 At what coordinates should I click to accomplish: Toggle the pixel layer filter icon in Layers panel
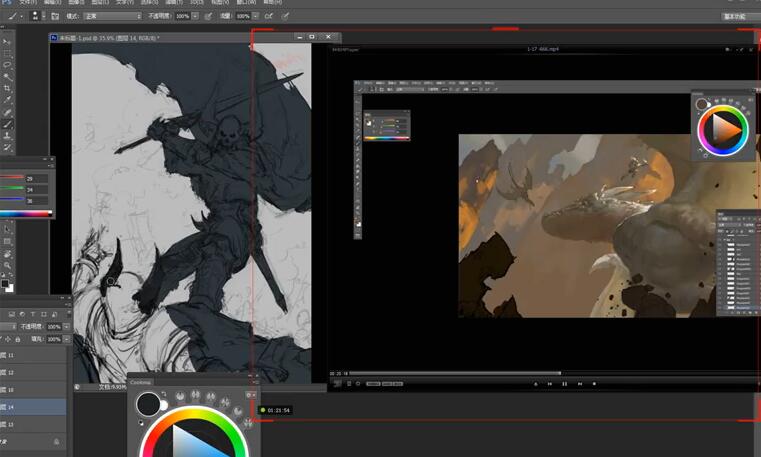click(x=12, y=314)
